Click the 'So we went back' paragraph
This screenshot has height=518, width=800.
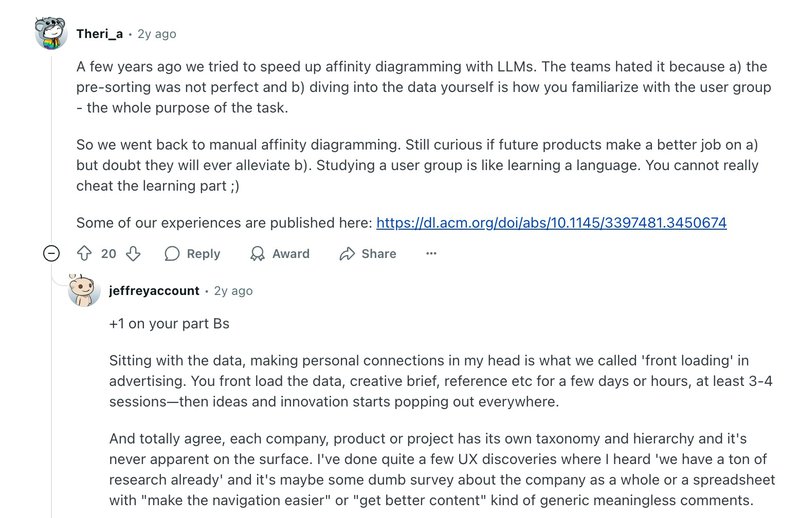pyautogui.click(x=420, y=164)
